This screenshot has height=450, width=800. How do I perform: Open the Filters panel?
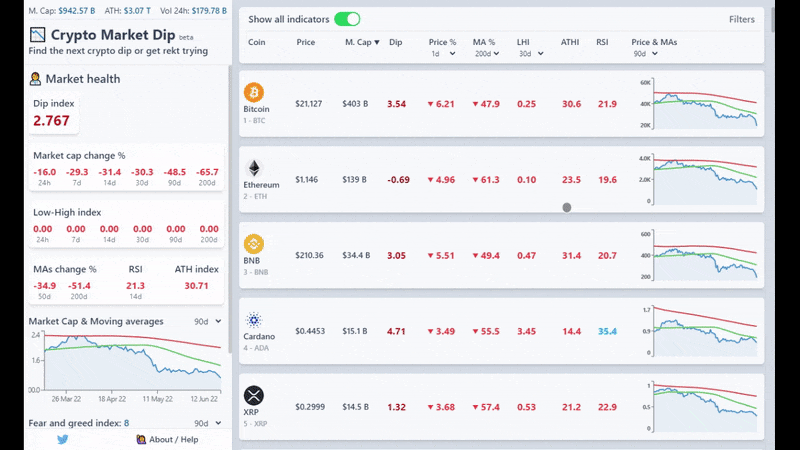[x=741, y=19]
